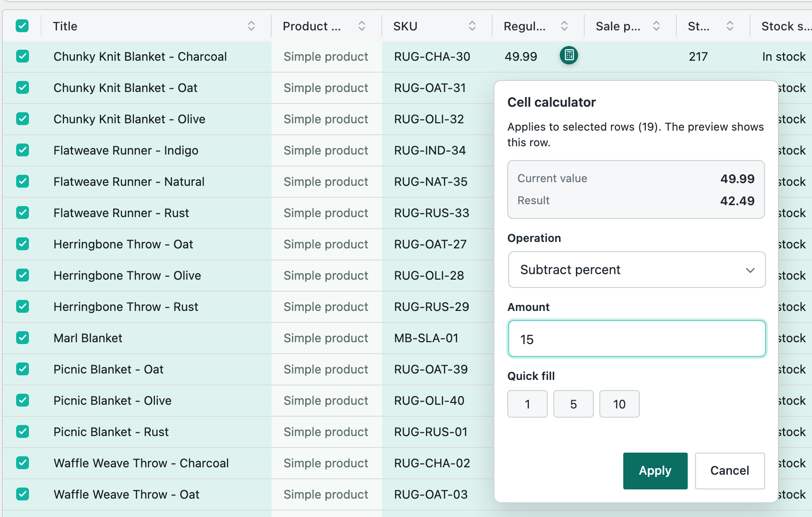812x517 pixels.
Task: Sort by the Regular price column arrows
Action: (564, 26)
